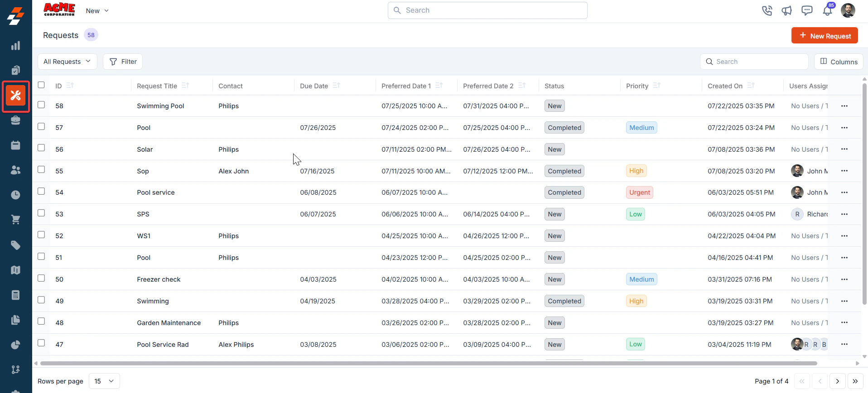Open the Requests wrench tools sidebar icon
The image size is (868, 393).
[x=15, y=96]
